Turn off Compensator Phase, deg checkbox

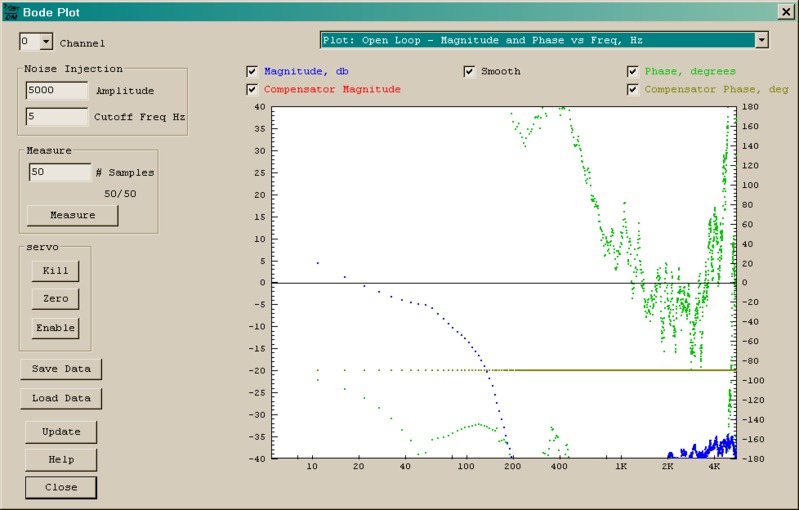633,90
